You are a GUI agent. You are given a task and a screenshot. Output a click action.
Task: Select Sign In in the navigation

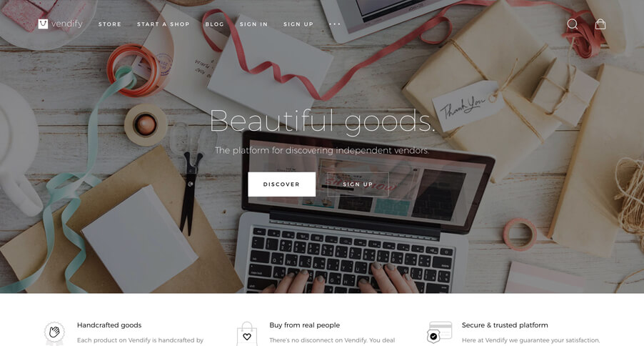click(x=253, y=24)
